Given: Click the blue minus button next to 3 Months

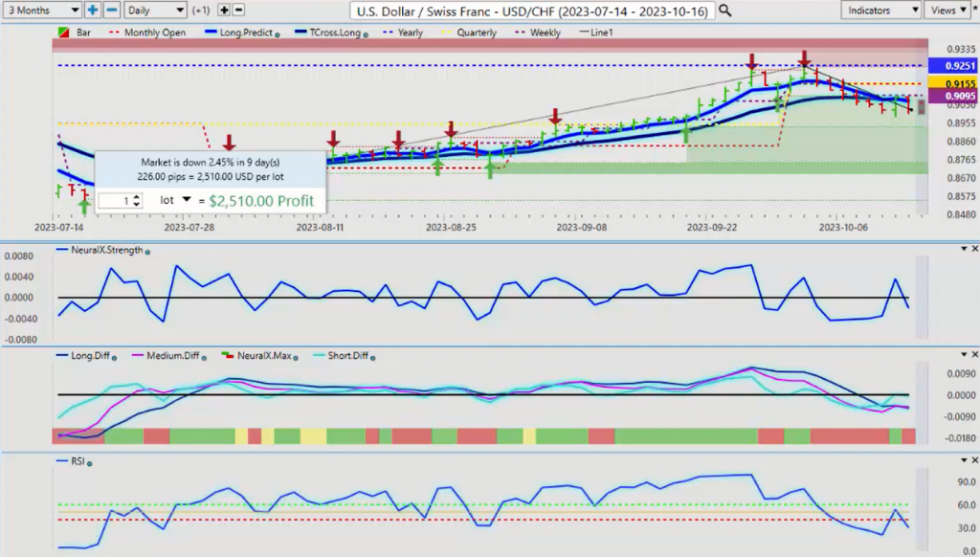Looking at the screenshot, I should (x=111, y=10).
